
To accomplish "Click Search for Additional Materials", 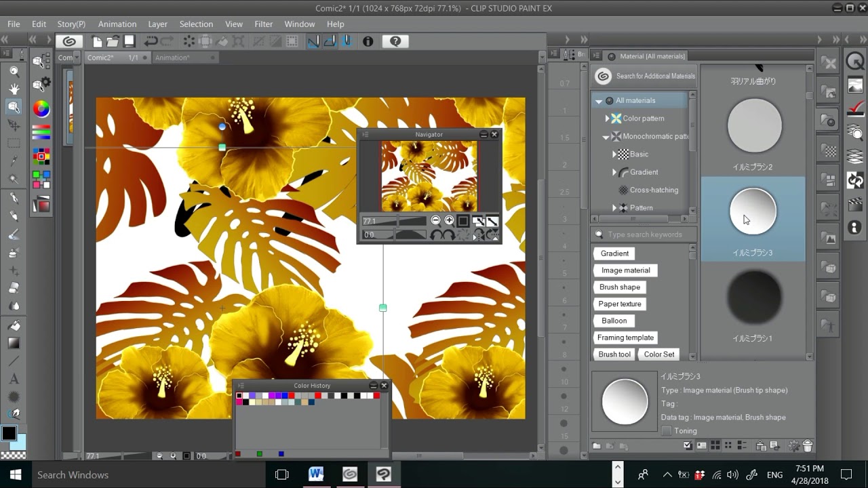I will click(646, 76).
